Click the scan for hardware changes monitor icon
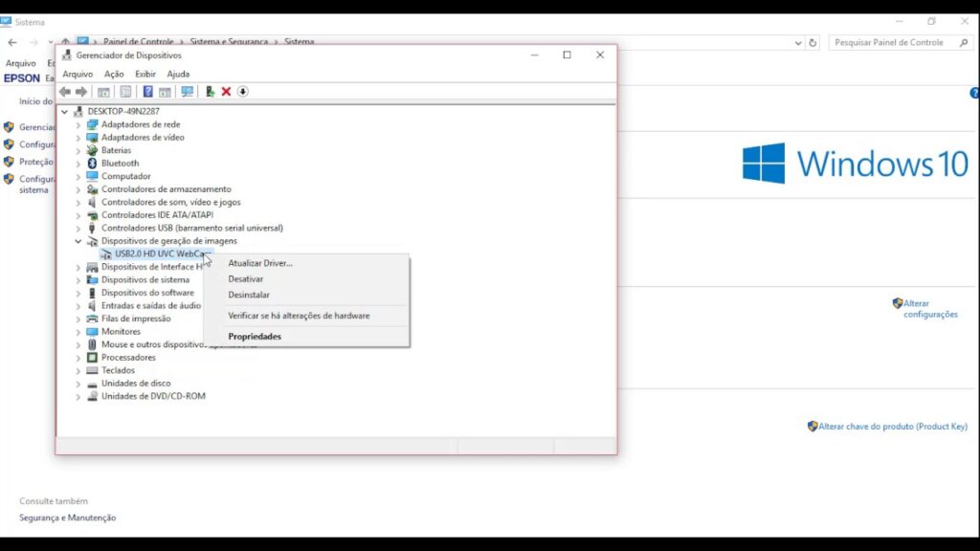 [187, 92]
